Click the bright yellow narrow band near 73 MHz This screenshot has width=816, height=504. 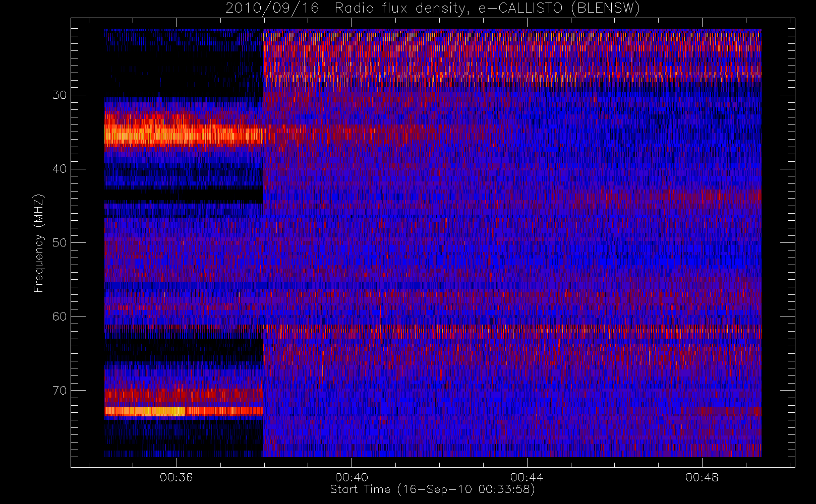pos(184,411)
